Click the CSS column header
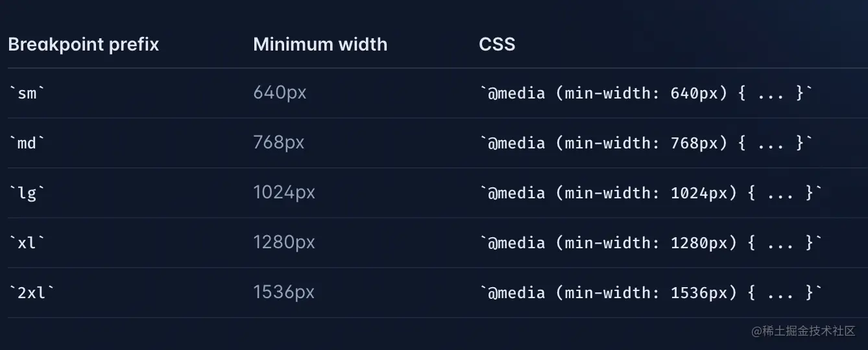Viewport: 868px width, 350px height. 497,44
